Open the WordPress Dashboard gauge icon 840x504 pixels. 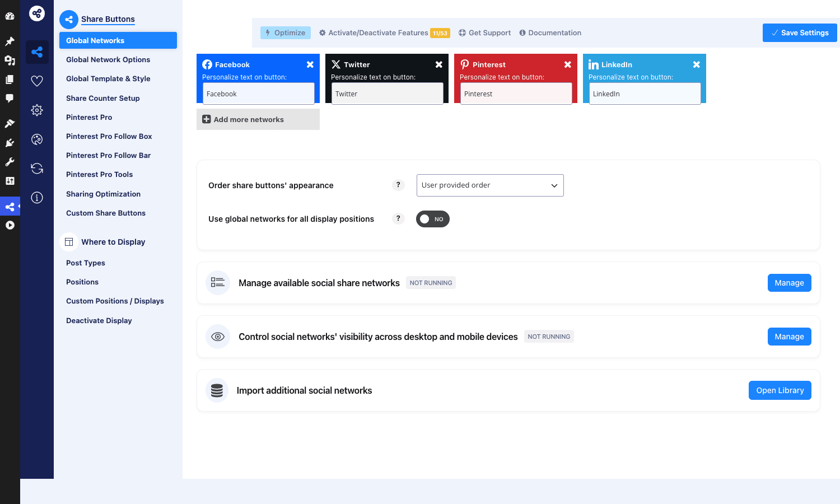10,16
